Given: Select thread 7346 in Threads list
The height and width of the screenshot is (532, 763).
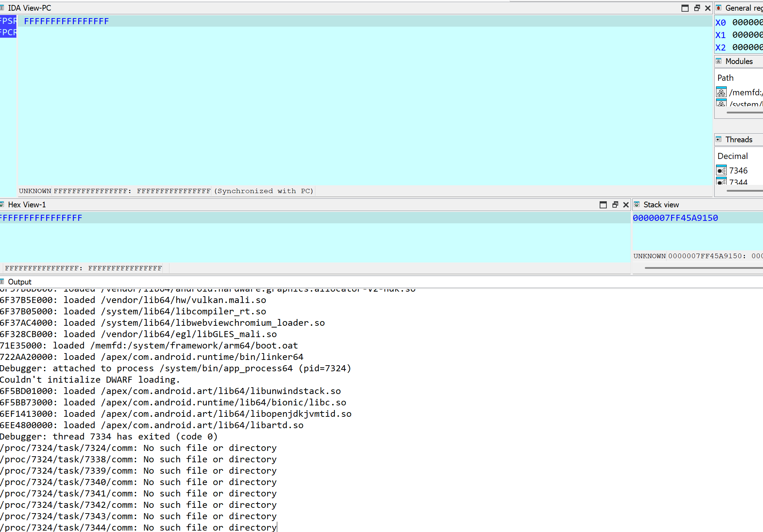Looking at the screenshot, I should [x=738, y=171].
